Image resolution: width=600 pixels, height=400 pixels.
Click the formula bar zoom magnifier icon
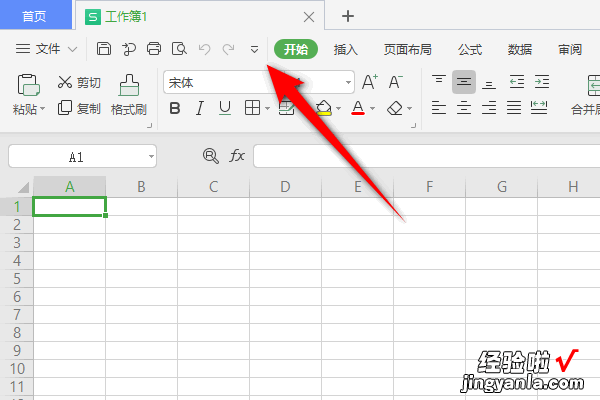[211, 156]
